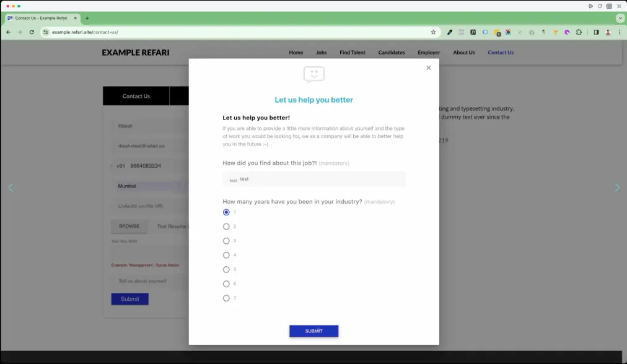Click the smiley chat bubble icon

coord(314,75)
